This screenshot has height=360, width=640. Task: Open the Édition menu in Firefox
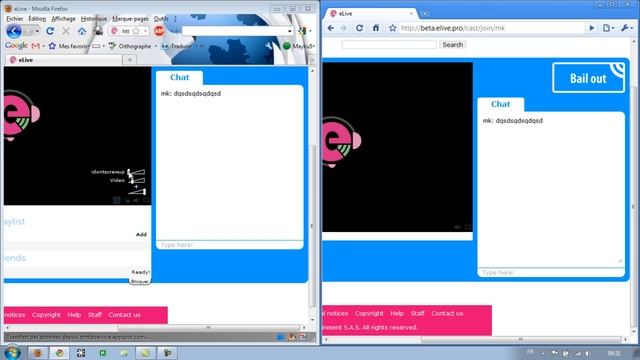pyautogui.click(x=37, y=18)
